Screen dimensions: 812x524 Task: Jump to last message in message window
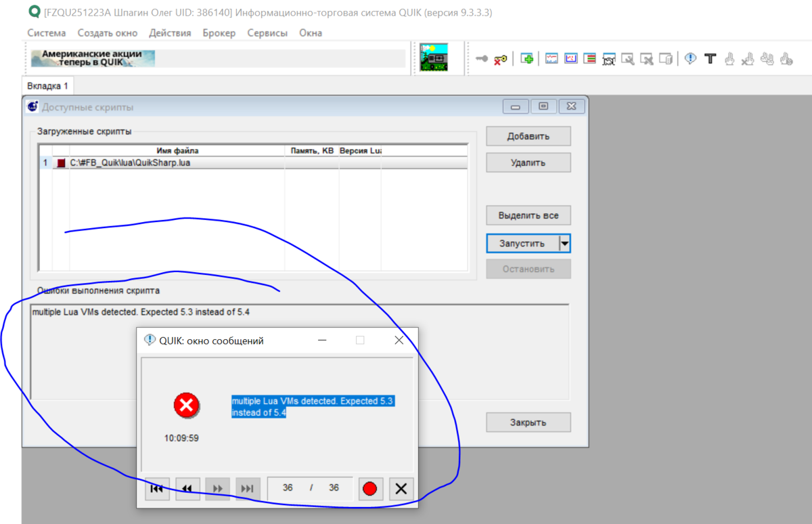coord(248,488)
